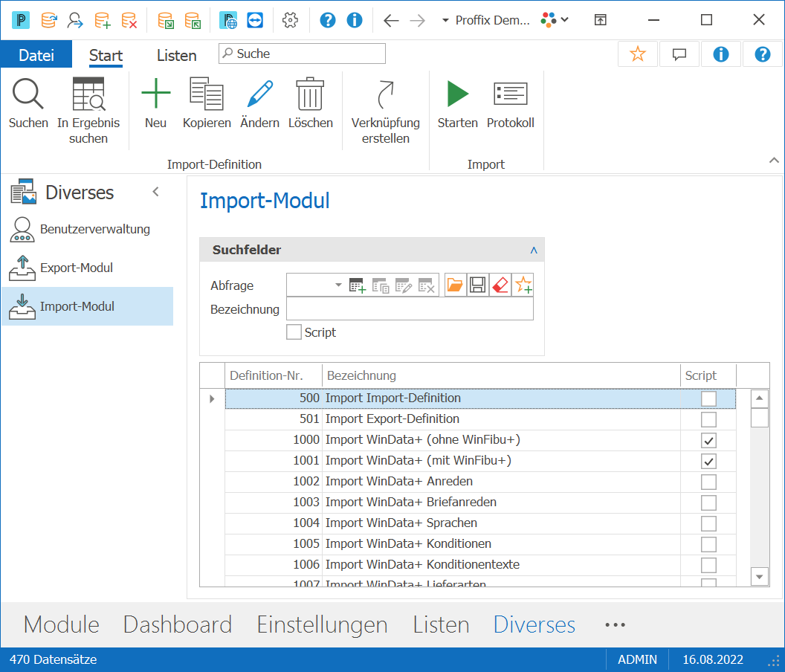Open the TeamViewer remote support icon
Image resolution: width=785 pixels, height=672 pixels.
pyautogui.click(x=255, y=20)
